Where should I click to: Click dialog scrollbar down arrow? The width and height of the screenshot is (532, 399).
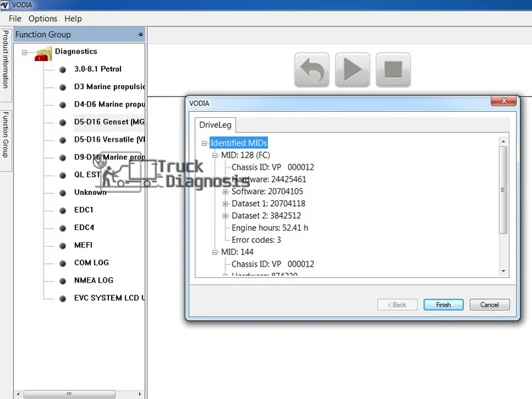[503, 271]
